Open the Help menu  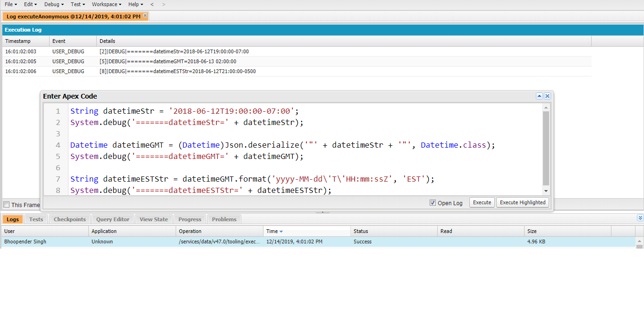136,4
